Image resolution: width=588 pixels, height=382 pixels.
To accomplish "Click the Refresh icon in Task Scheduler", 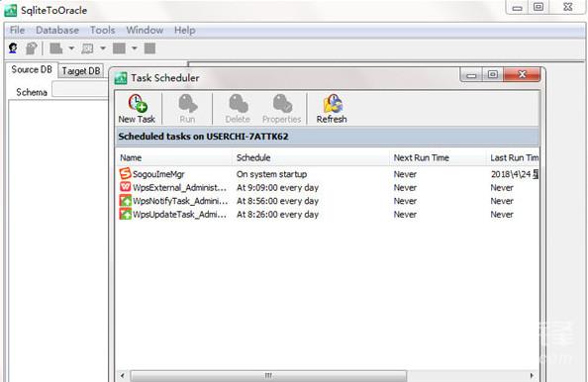I will pos(333,104).
